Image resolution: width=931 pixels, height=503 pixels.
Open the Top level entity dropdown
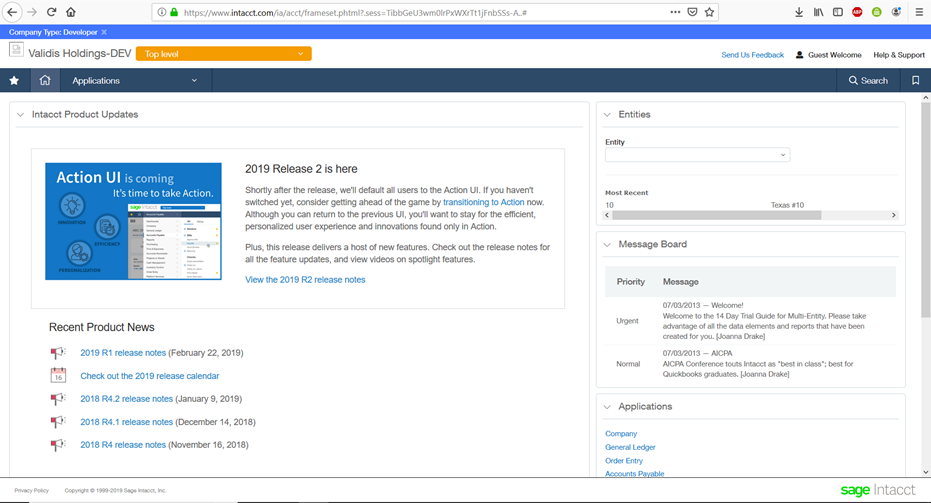click(223, 53)
